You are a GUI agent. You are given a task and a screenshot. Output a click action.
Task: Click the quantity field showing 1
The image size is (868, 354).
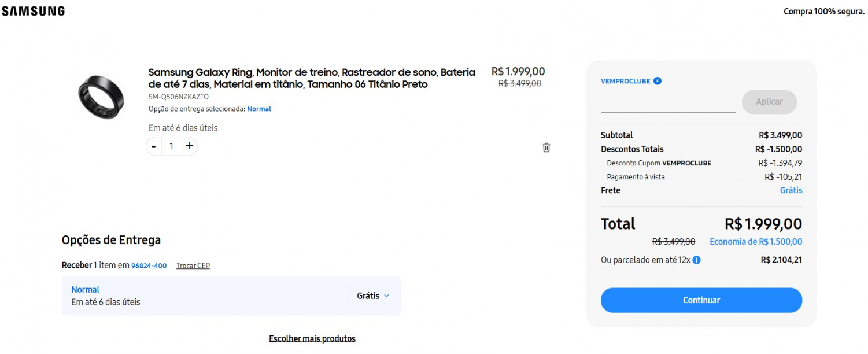pos(171,146)
